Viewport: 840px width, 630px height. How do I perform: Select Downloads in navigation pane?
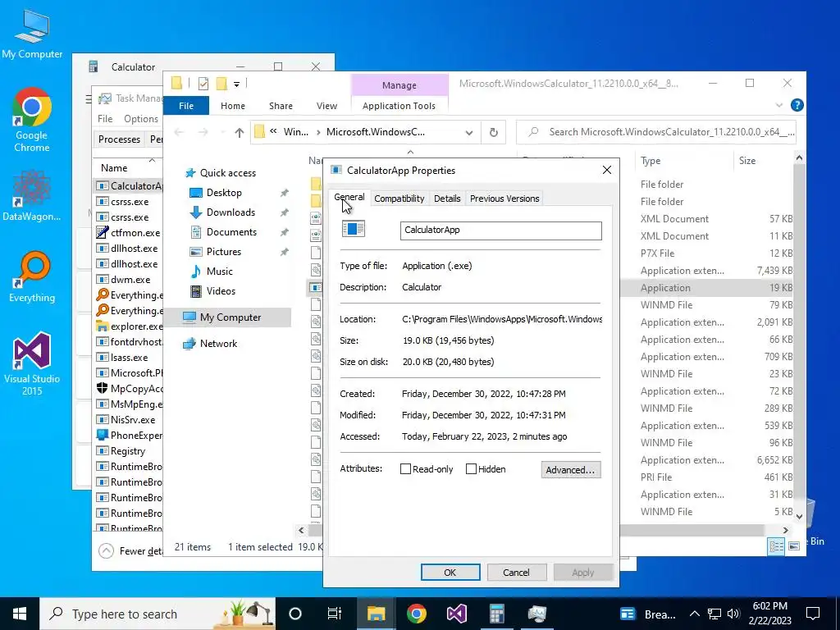coord(231,212)
